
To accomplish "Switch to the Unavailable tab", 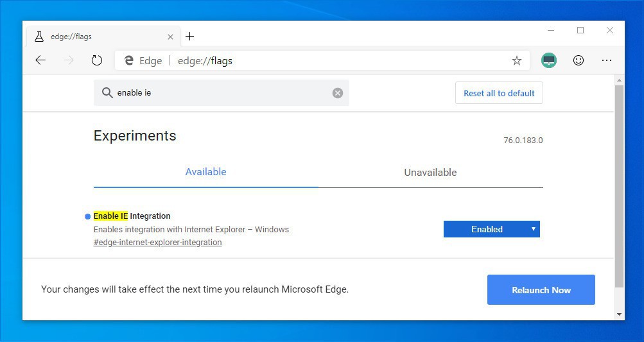I will (430, 172).
